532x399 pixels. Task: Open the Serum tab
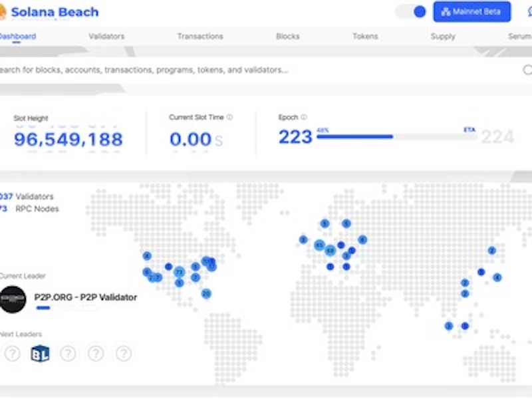[520, 37]
